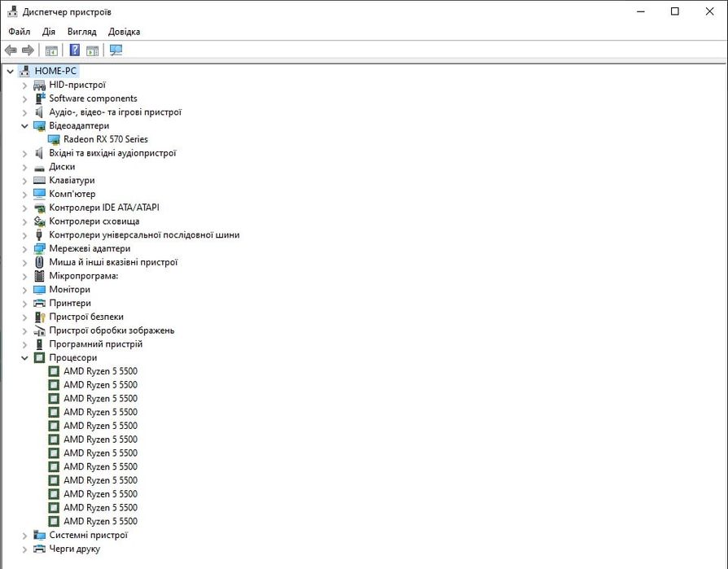
Task: Select the Пристрої обробки зображень label
Action: click(112, 330)
